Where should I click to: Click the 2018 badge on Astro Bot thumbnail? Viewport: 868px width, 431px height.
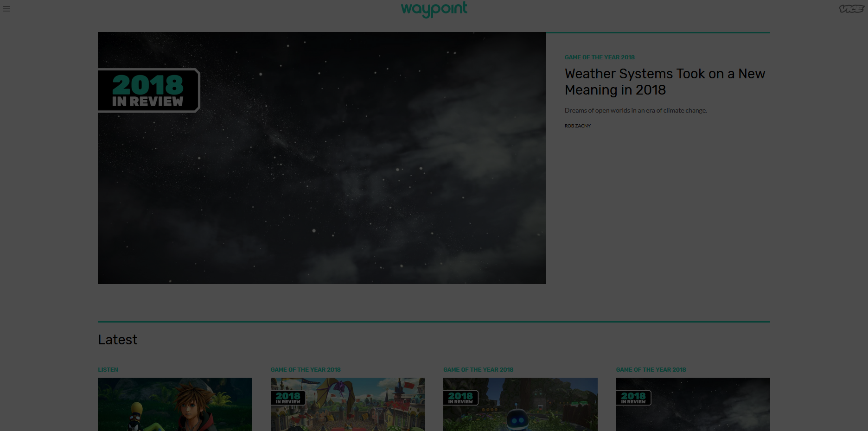point(460,398)
